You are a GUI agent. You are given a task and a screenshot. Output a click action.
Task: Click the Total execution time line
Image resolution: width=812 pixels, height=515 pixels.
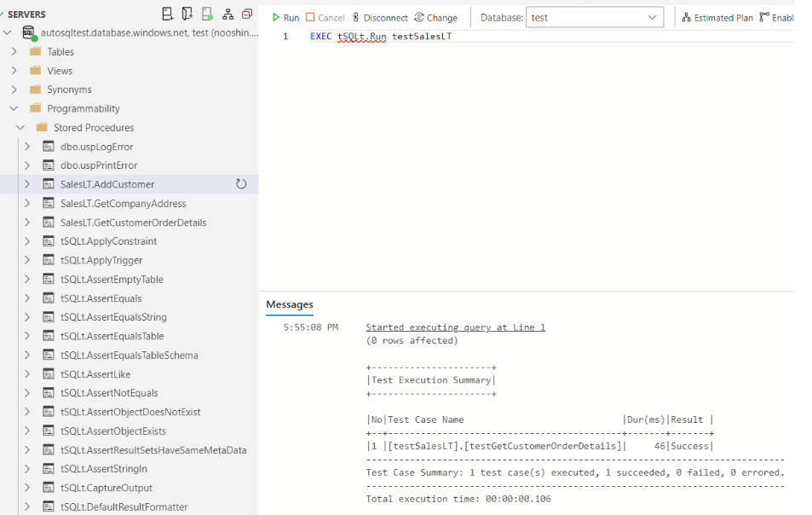coord(458,499)
